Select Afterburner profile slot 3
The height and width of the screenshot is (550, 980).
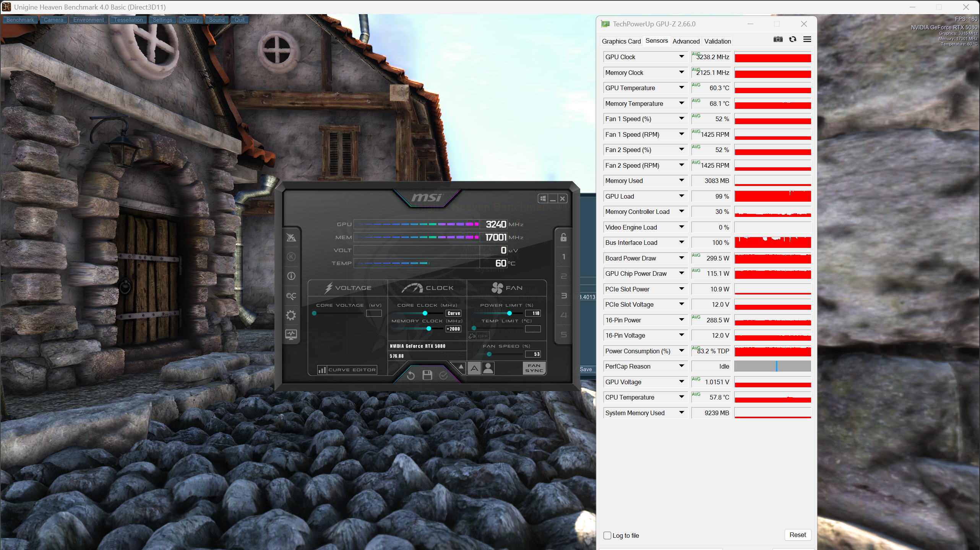click(563, 296)
